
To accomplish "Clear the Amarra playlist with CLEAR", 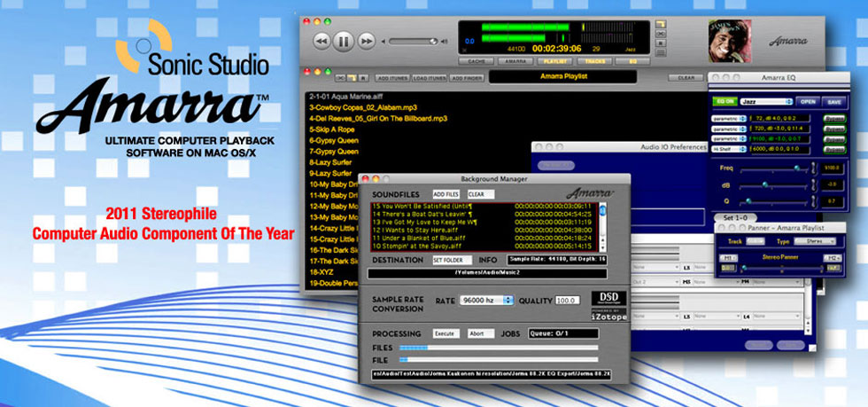I will click(686, 78).
